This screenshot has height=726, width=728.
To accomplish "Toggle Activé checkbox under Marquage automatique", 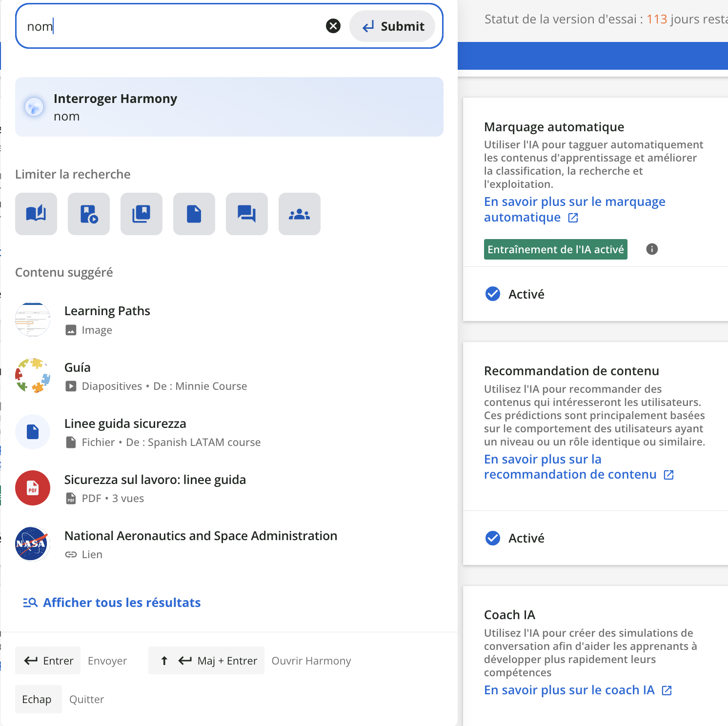I will click(493, 294).
